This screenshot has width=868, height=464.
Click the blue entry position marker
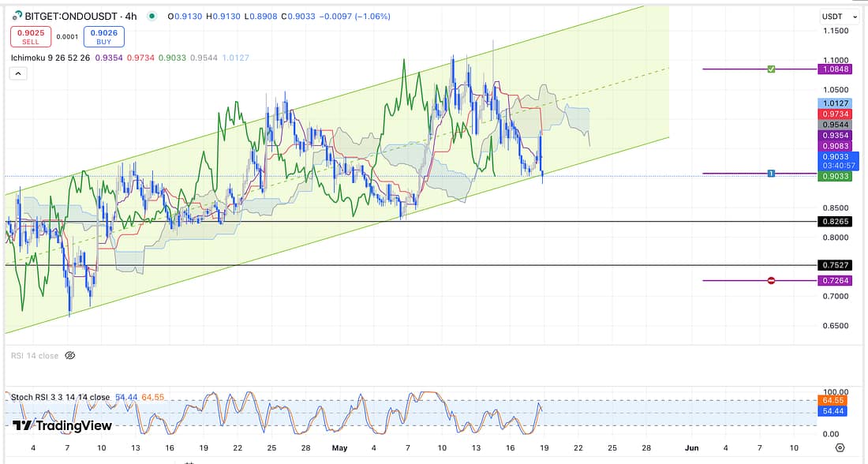(771, 173)
